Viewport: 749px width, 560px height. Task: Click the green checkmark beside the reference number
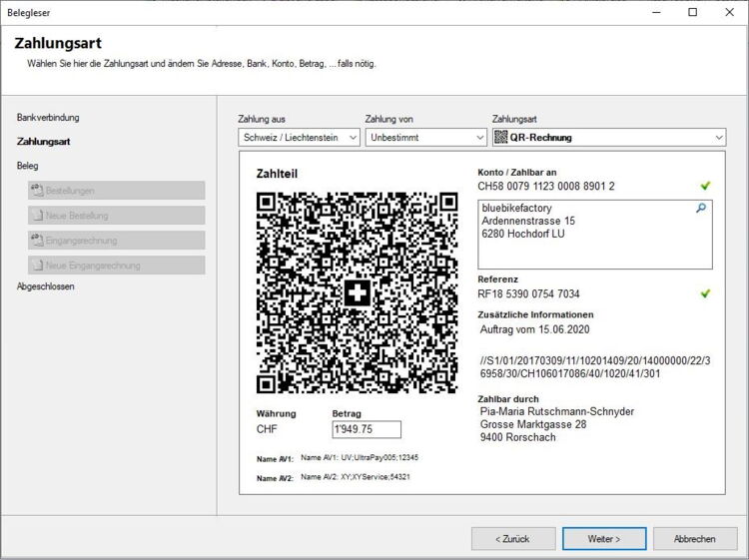click(706, 293)
